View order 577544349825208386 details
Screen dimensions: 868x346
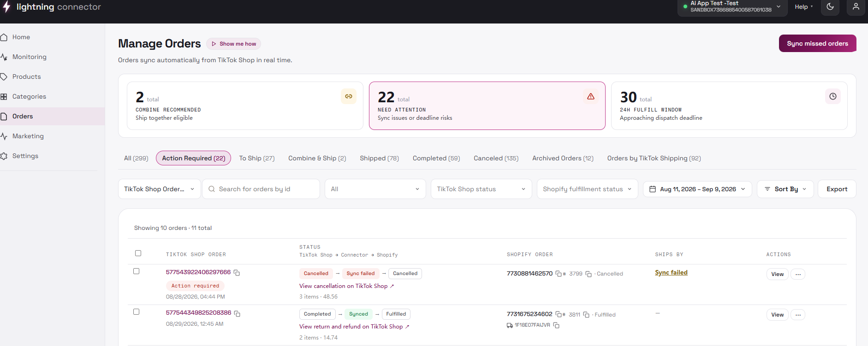778,315
